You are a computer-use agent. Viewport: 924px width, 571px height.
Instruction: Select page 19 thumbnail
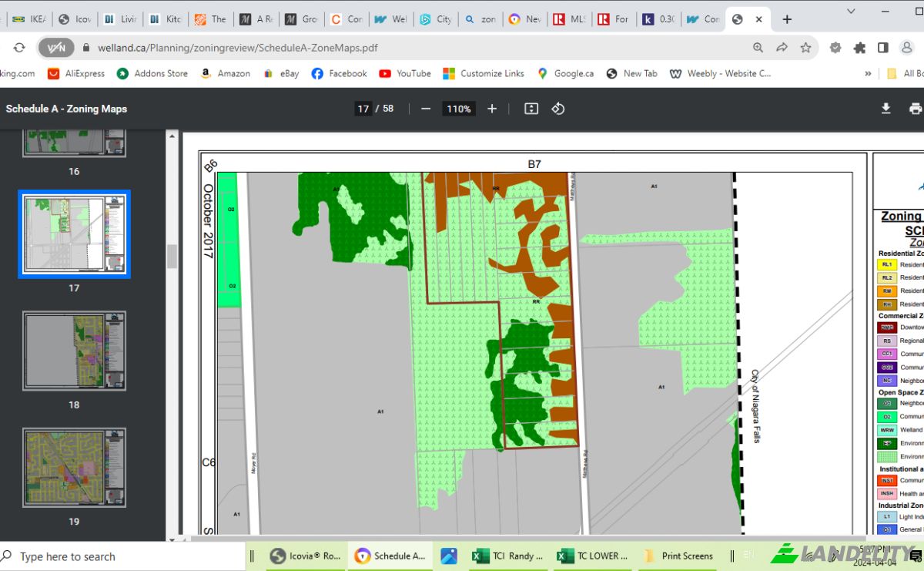point(75,467)
